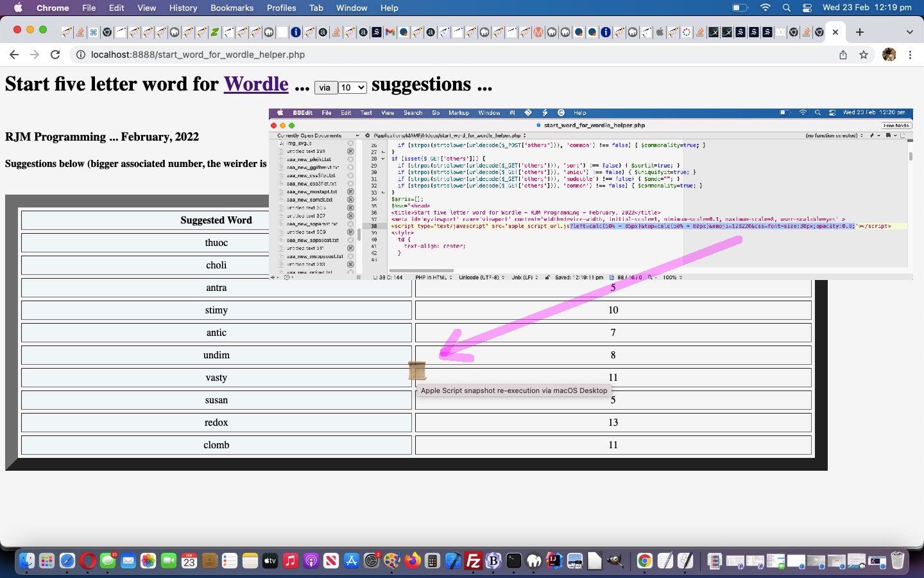This screenshot has width=924, height=578.
Task: Toggle the file lock icon in BBEdit status bar
Action: (547, 277)
